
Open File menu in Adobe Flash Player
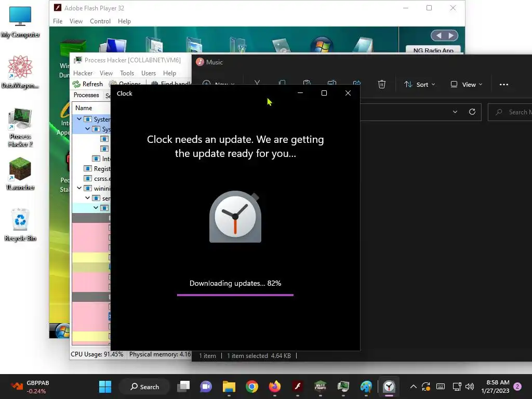[x=58, y=21]
